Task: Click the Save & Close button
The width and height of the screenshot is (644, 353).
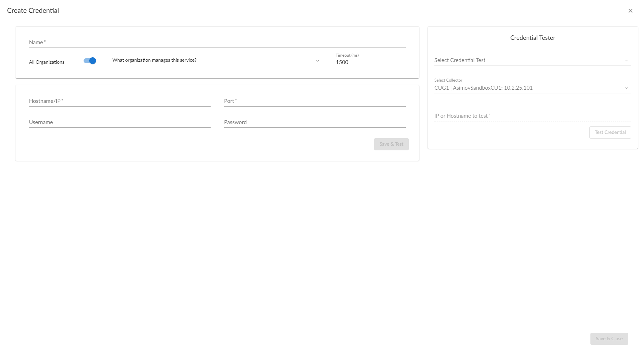Action: (x=609, y=339)
